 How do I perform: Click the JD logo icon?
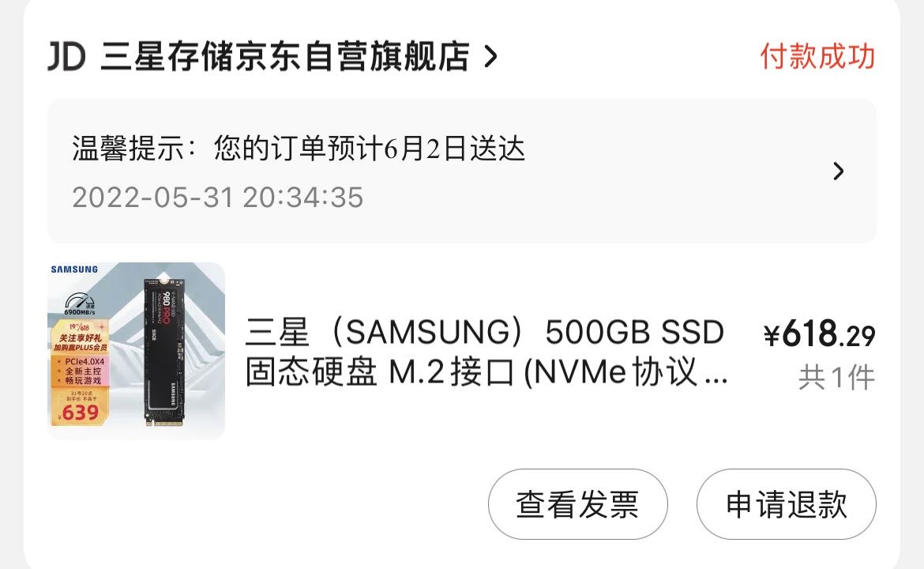(66, 57)
